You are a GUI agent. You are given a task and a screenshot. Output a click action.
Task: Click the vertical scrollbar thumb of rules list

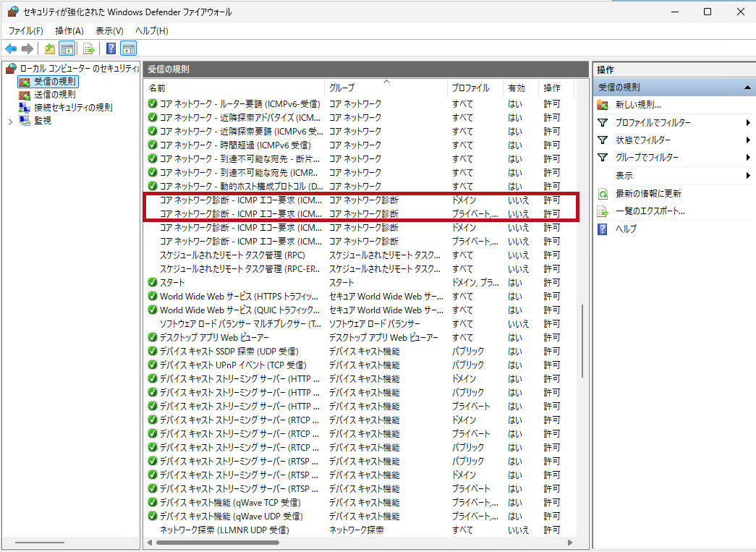pyautogui.click(x=582, y=341)
